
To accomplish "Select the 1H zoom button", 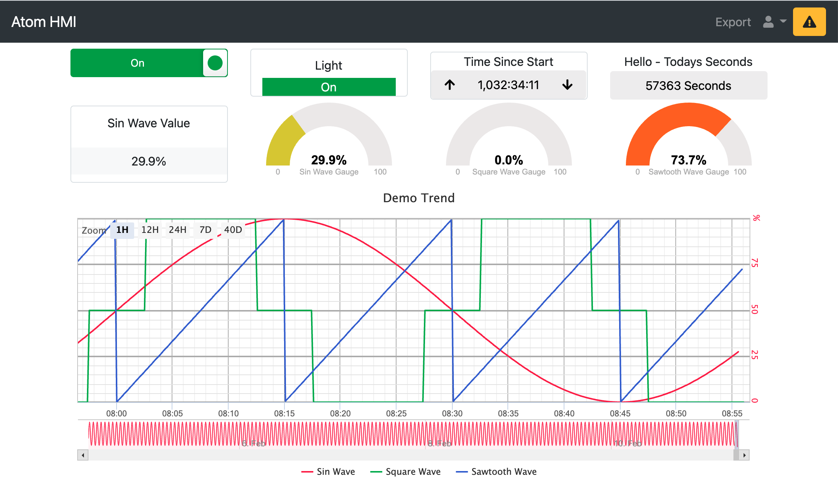I will tap(122, 230).
